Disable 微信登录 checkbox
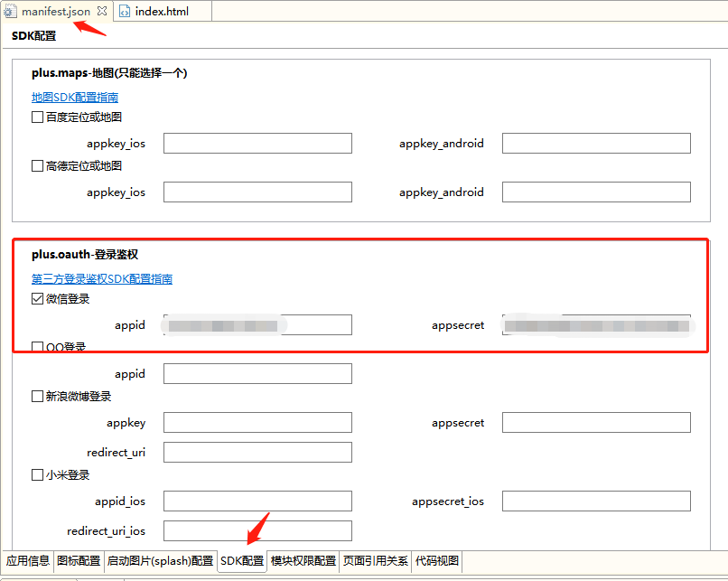 [37, 298]
